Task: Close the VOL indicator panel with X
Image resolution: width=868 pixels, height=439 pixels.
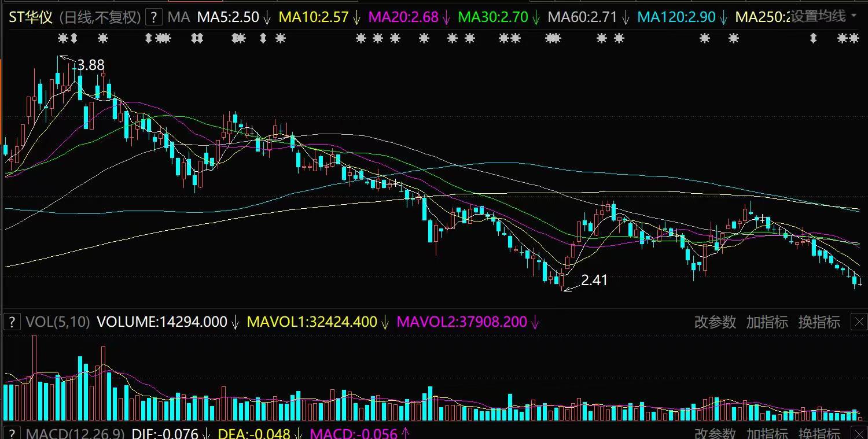Action: coord(859,322)
